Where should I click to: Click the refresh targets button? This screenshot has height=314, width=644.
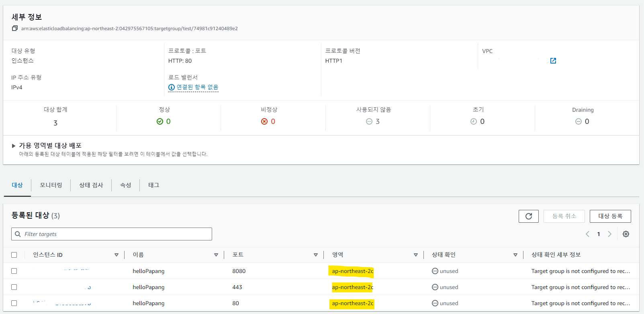click(x=528, y=216)
